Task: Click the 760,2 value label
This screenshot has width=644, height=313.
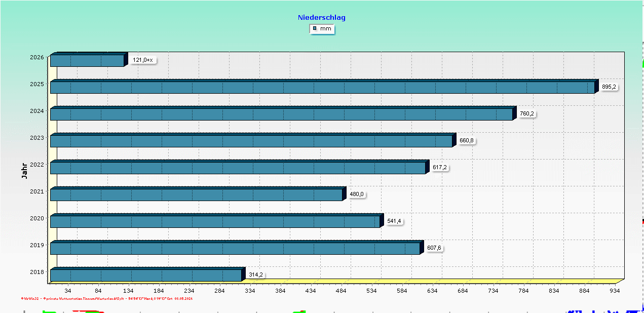Action: (x=527, y=113)
